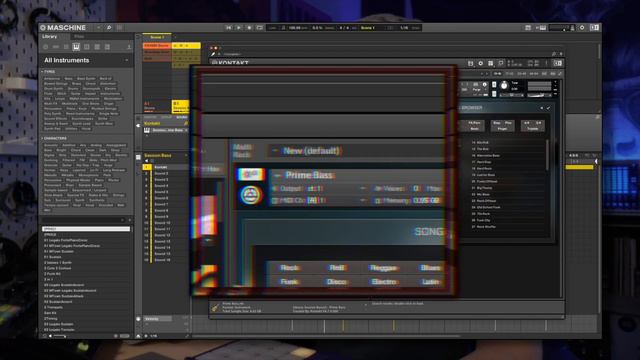Select the orange group row in the arranger
The image size is (640, 360).
pyautogui.click(x=157, y=46)
